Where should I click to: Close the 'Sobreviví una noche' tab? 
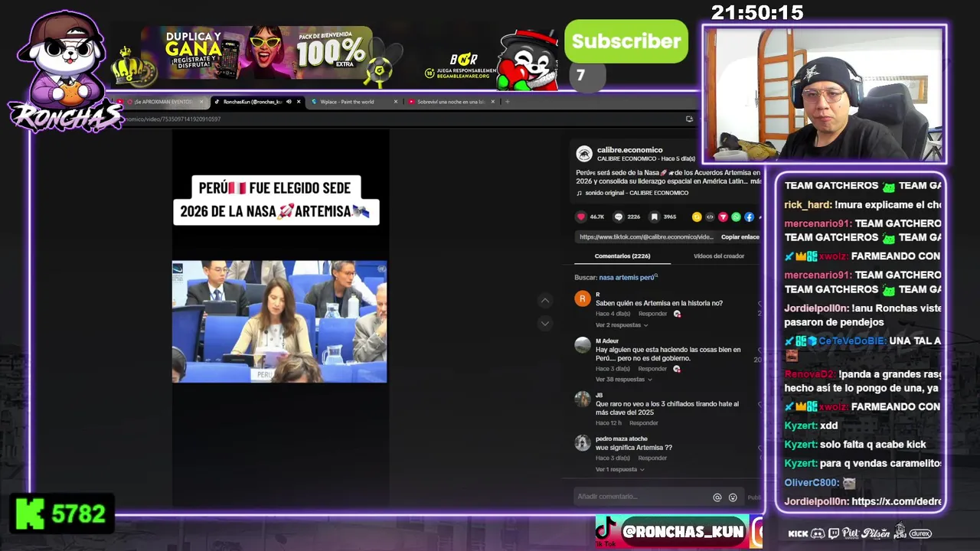coord(493,102)
